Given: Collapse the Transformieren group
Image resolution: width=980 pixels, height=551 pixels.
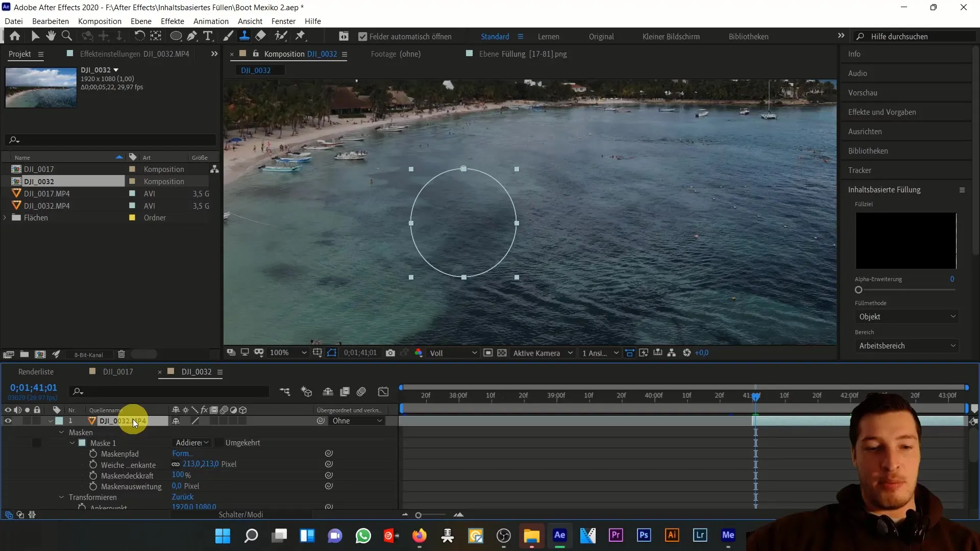Looking at the screenshot, I should (x=61, y=497).
